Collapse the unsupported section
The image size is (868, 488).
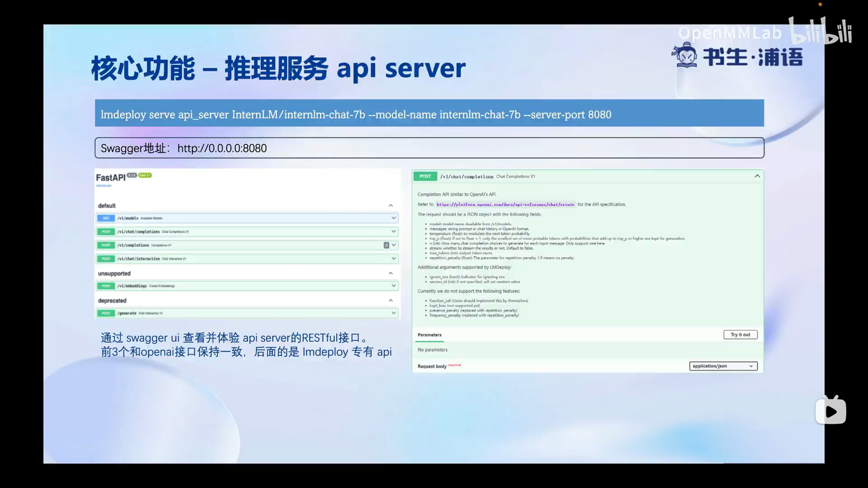pos(391,273)
